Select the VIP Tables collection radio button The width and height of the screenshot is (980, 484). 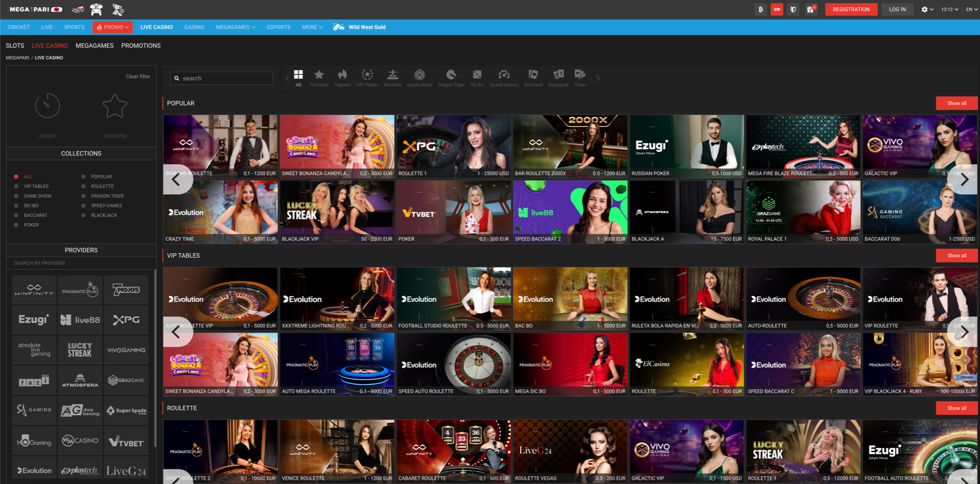[16, 186]
